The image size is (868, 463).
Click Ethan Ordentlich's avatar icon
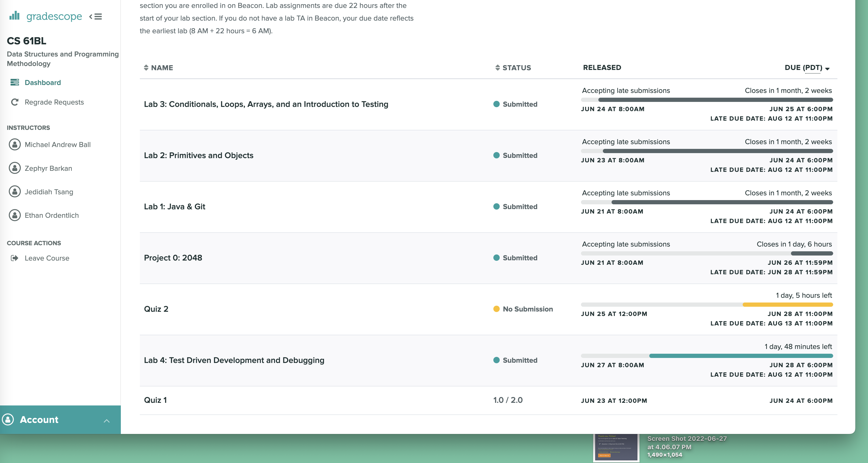tap(15, 215)
